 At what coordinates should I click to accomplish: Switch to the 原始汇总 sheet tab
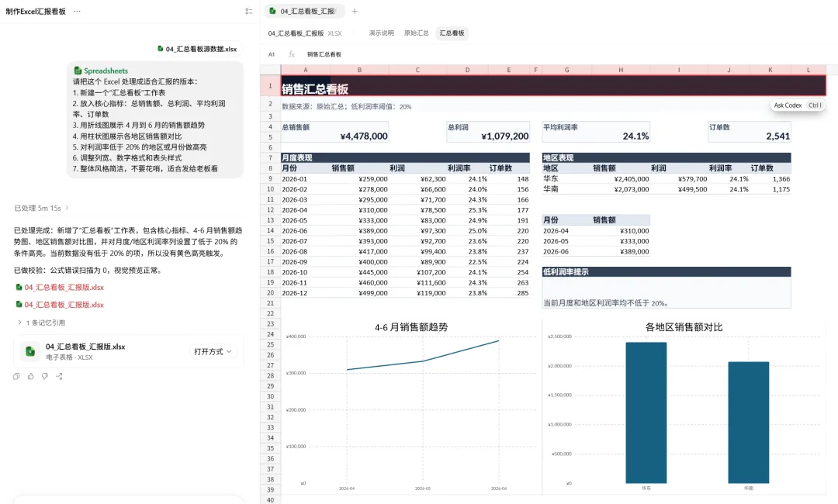click(x=417, y=33)
